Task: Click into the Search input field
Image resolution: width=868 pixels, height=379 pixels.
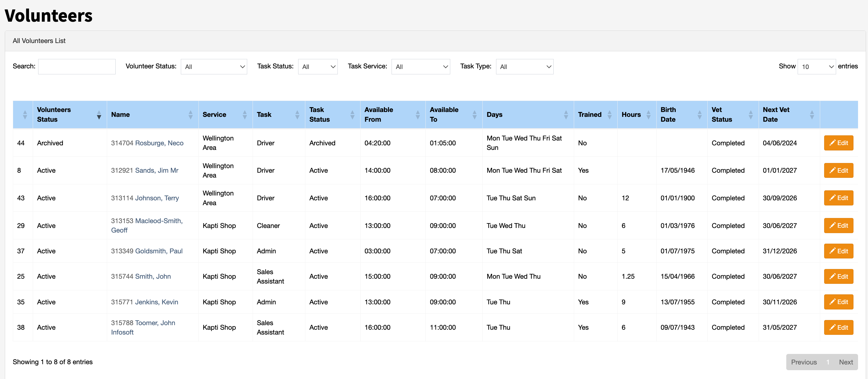Action: coord(77,67)
